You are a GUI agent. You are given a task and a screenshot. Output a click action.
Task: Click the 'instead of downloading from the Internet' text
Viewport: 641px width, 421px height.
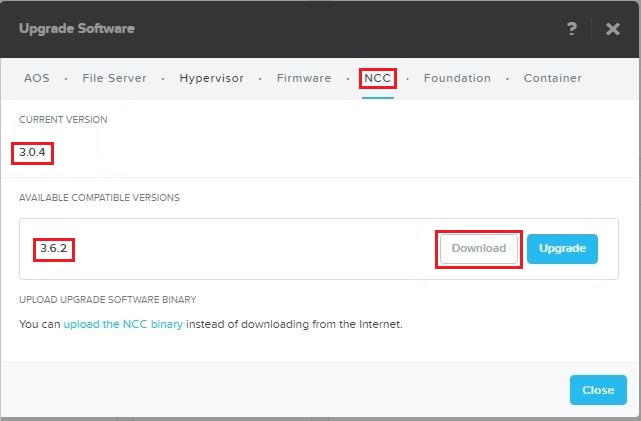294,324
